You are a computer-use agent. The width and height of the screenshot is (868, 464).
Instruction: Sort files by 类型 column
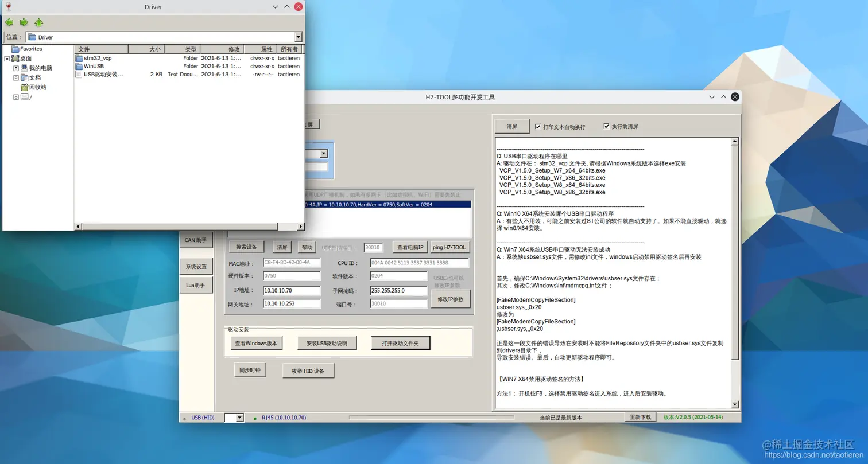tap(182, 49)
